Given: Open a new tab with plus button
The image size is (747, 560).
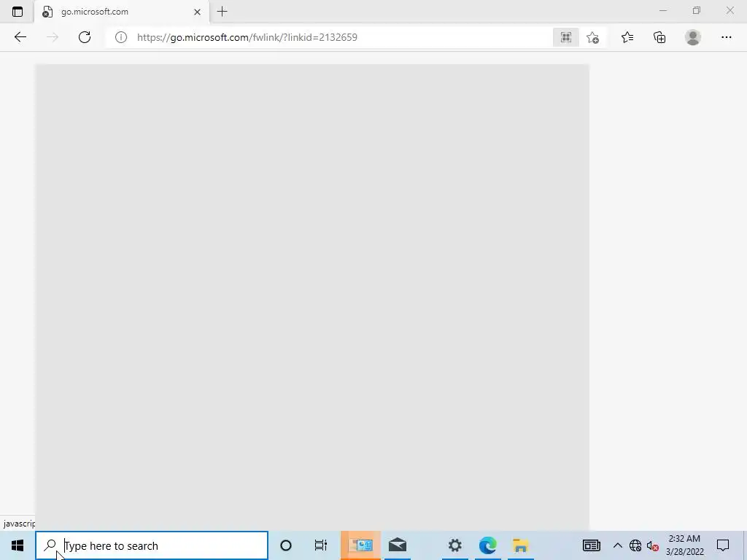Looking at the screenshot, I should (222, 12).
